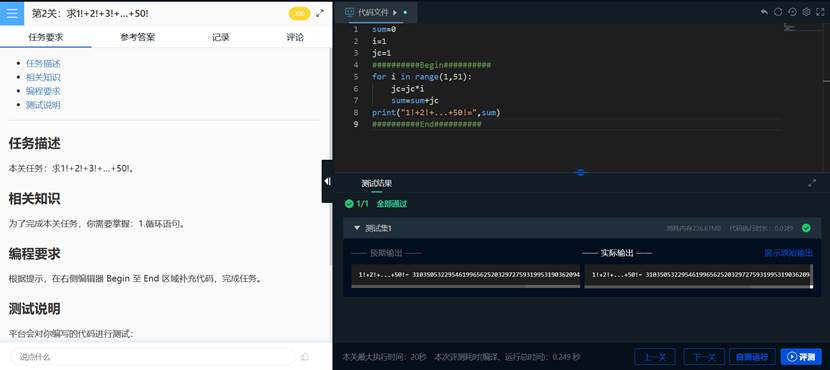Switch to the 参考答案 tab

point(138,37)
